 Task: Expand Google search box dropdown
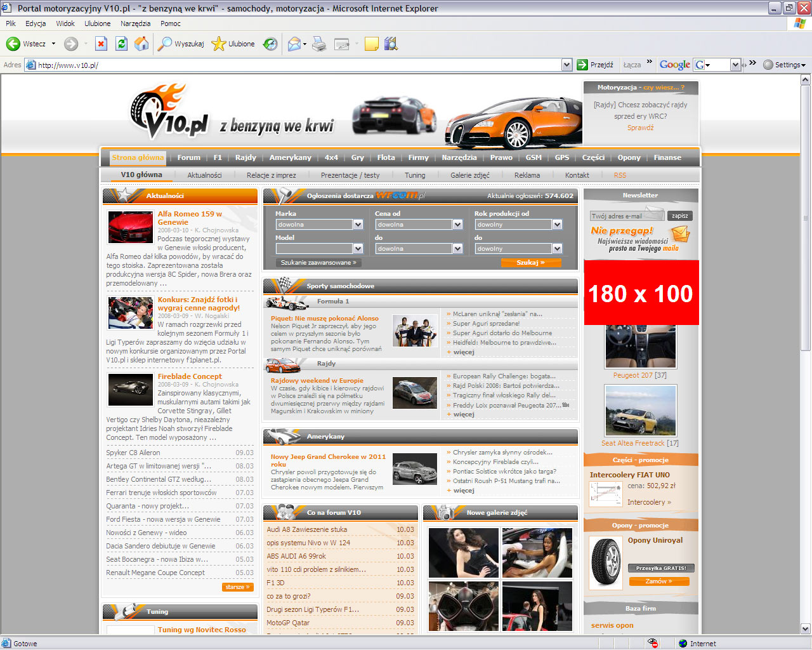pos(735,65)
